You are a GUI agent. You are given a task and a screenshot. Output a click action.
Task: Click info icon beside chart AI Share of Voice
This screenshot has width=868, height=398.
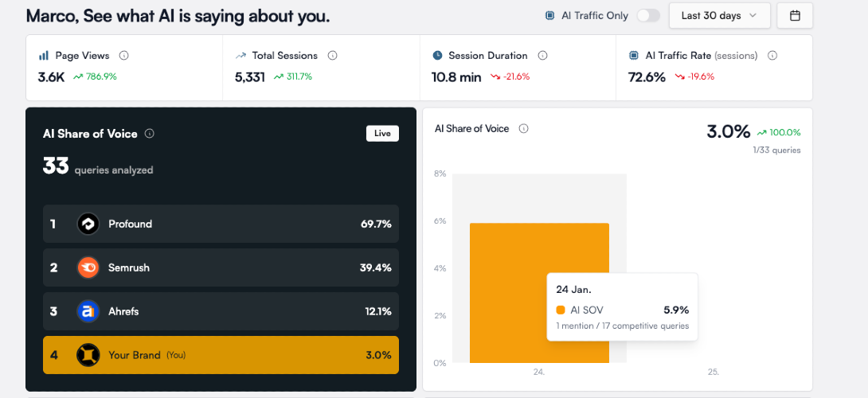click(524, 129)
